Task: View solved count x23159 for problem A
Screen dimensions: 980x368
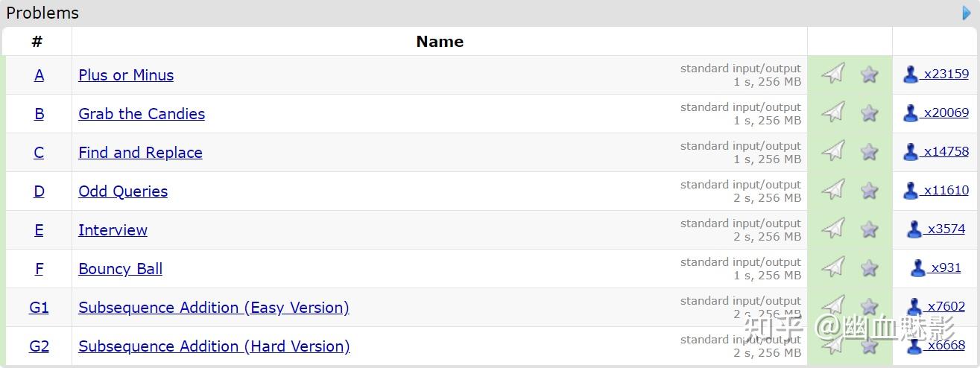Action: point(945,74)
